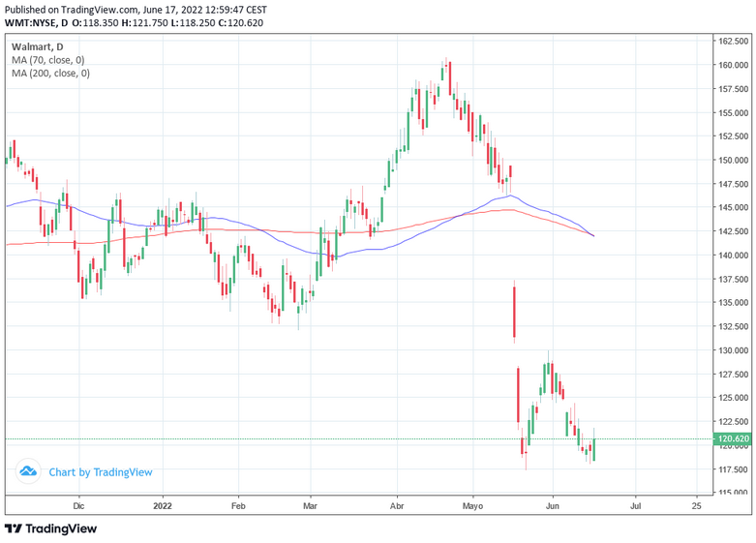Click the 142.500 price axis label

pyautogui.click(x=734, y=231)
